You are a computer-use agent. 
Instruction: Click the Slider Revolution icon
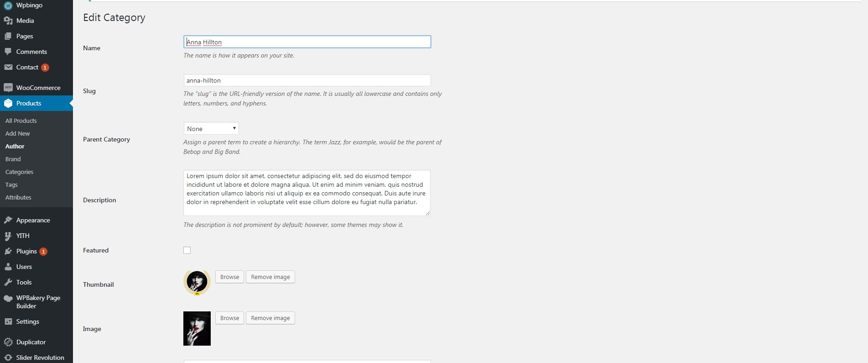click(x=8, y=358)
